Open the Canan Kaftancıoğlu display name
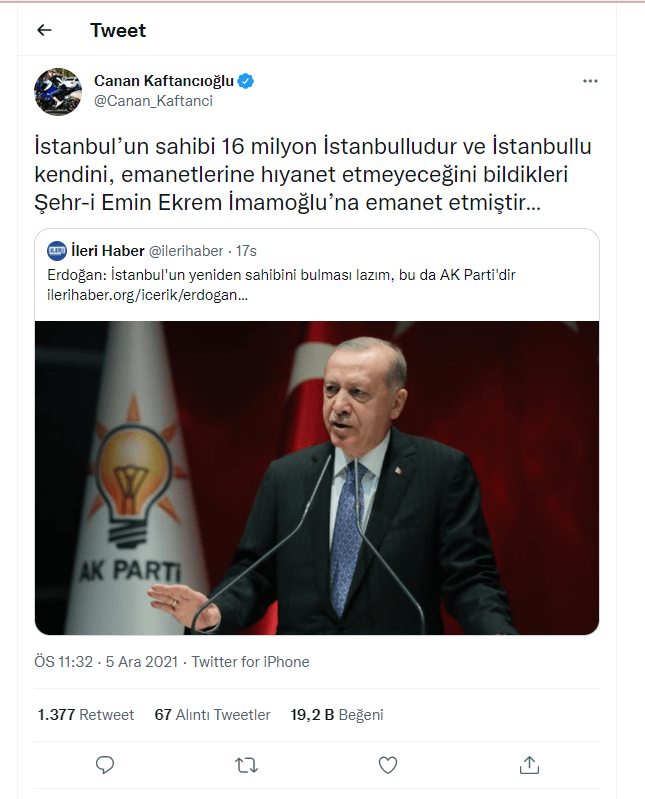The image size is (645, 799). click(x=164, y=81)
